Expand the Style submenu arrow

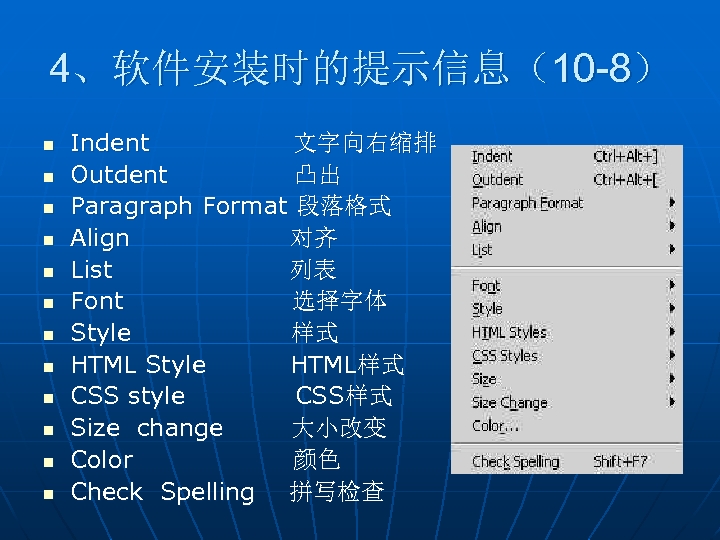coord(672,308)
